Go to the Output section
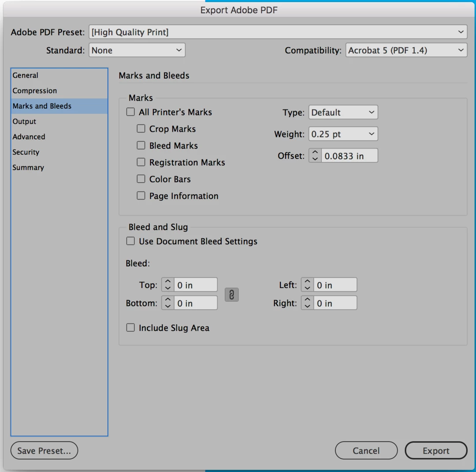476x472 pixels. coord(59,121)
